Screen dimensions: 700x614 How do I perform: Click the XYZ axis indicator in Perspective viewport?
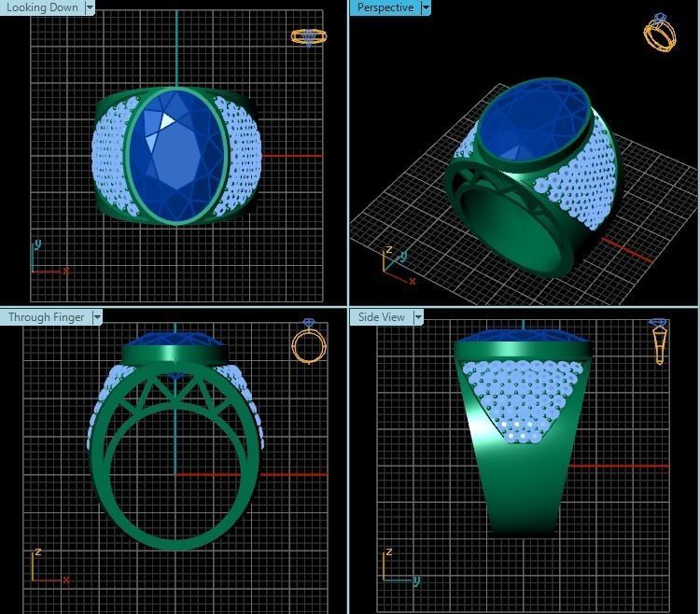[x=399, y=266]
